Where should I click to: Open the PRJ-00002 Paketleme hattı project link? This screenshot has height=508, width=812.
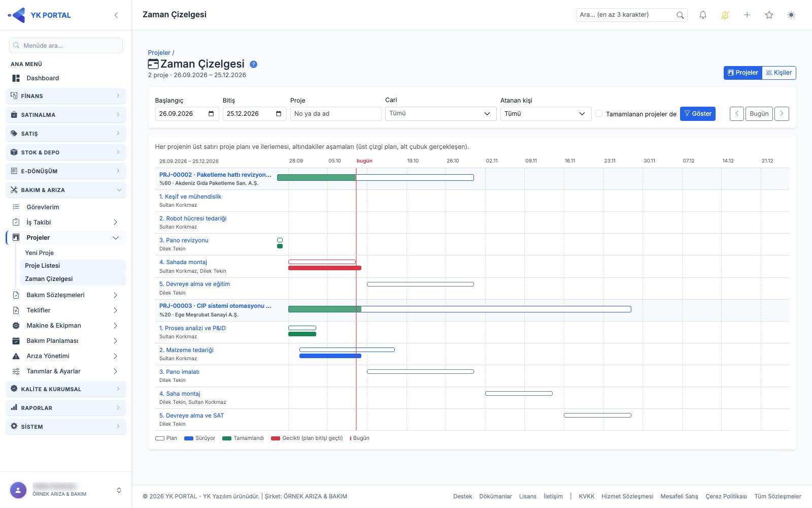pyautogui.click(x=215, y=175)
